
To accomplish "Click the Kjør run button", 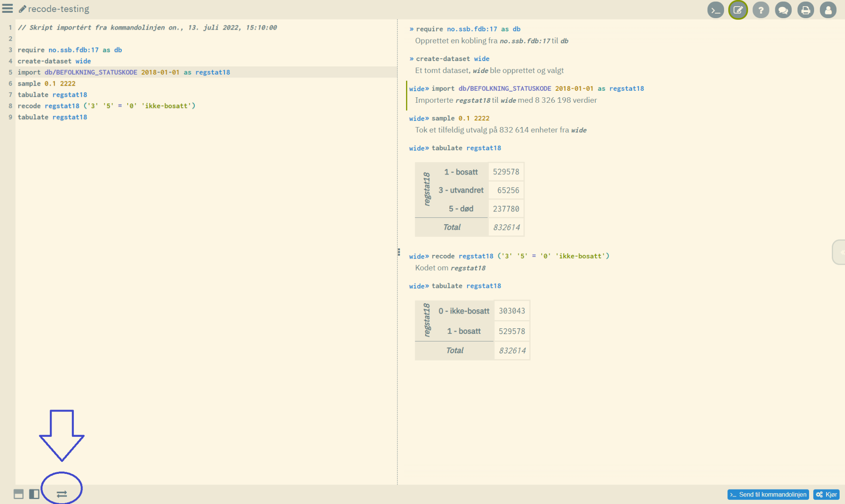I will 826,494.
